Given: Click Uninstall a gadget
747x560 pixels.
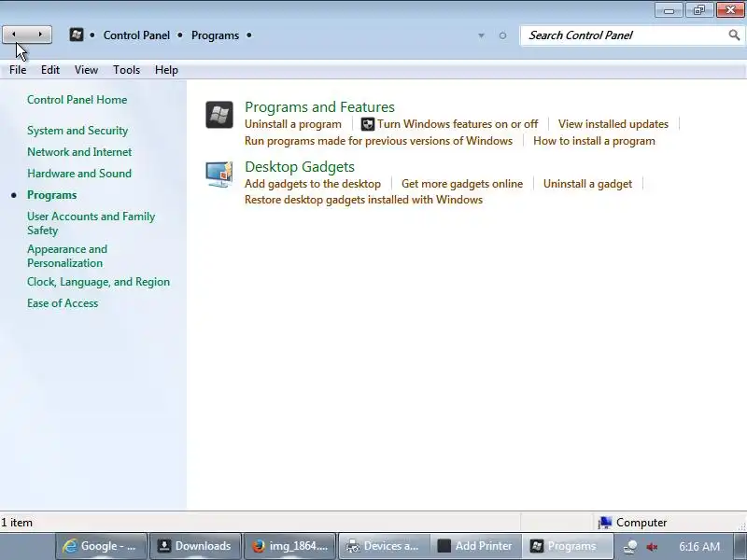Looking at the screenshot, I should (x=587, y=184).
